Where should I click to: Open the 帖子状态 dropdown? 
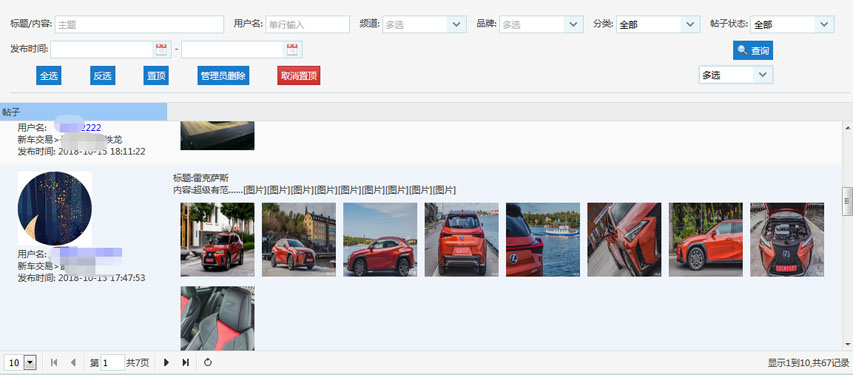click(825, 24)
